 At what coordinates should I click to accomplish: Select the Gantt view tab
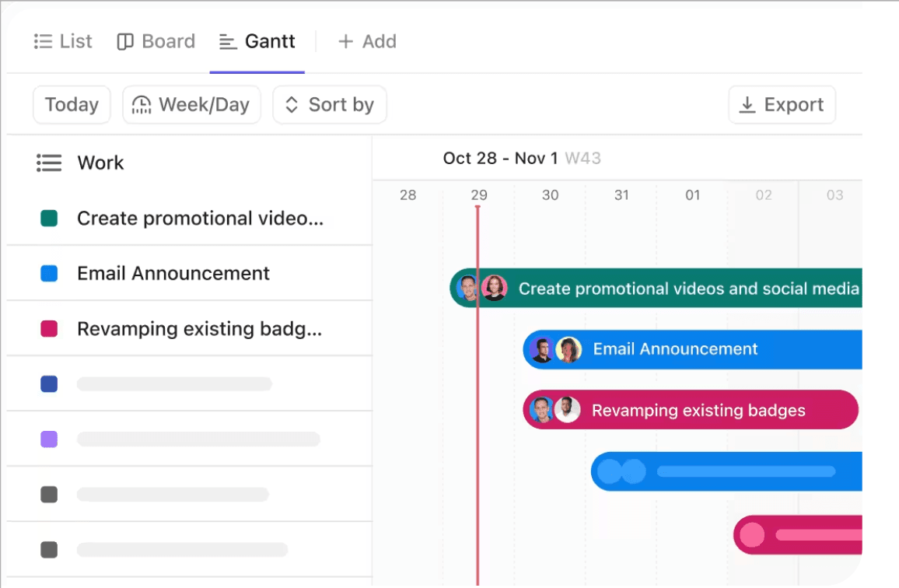(257, 41)
